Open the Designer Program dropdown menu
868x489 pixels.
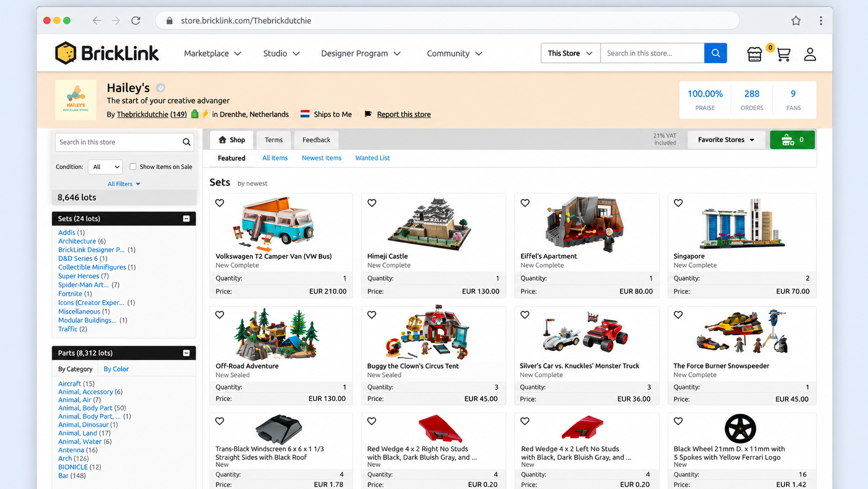pyautogui.click(x=361, y=54)
